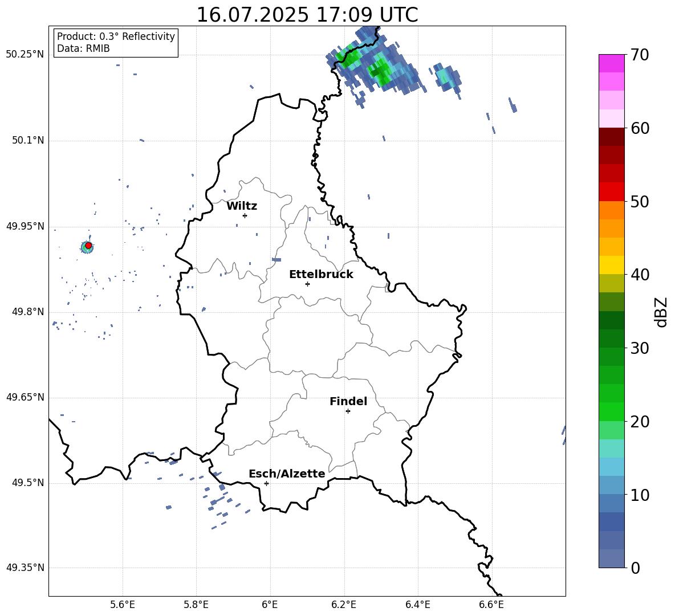This screenshot has height=616, width=675.
Task: Click the Wiltz label
Action: (242, 206)
